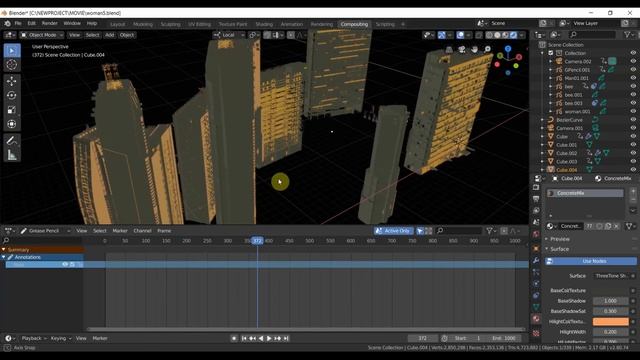640x360 pixels.
Task: Click the outliner filter funnel icon
Action: [628, 35]
